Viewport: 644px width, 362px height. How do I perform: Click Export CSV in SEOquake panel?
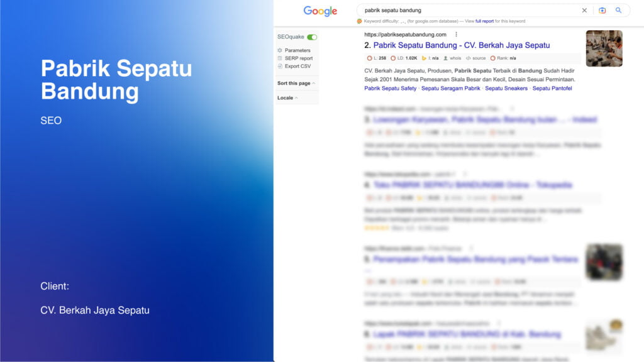[x=297, y=66]
